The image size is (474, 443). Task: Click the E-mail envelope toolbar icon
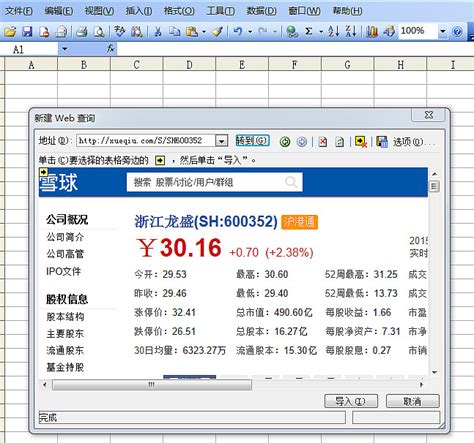click(x=61, y=32)
